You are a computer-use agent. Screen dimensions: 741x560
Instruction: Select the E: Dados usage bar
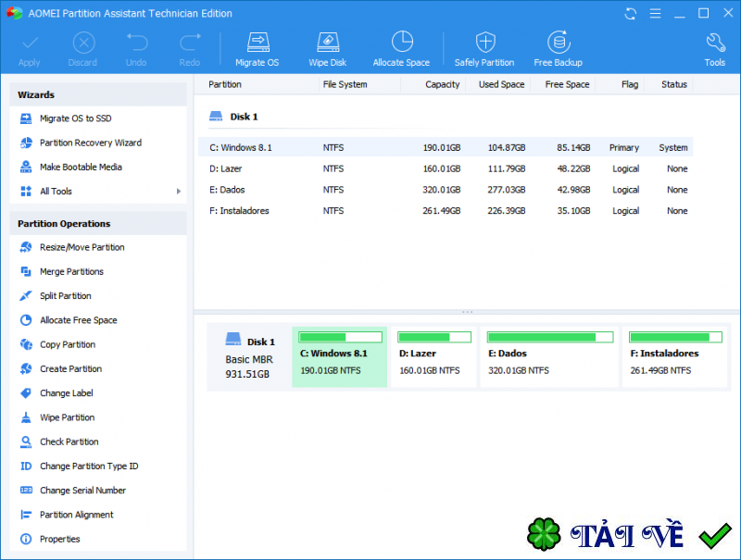coord(550,337)
